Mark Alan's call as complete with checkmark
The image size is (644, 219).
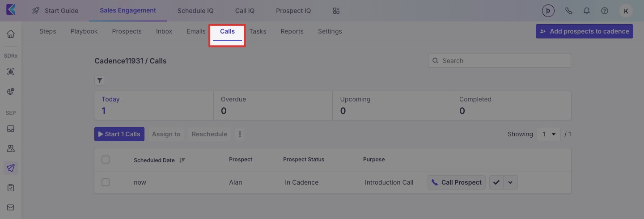pyautogui.click(x=496, y=182)
